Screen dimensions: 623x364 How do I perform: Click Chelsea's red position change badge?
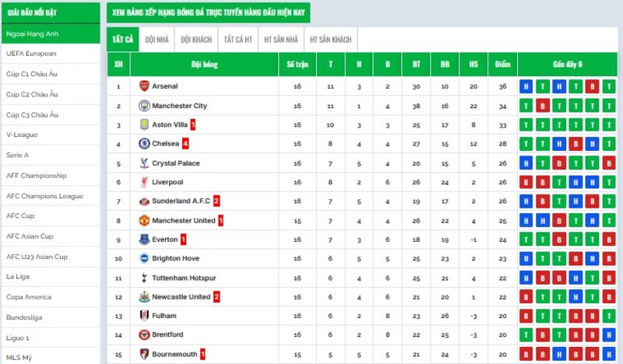[186, 144]
